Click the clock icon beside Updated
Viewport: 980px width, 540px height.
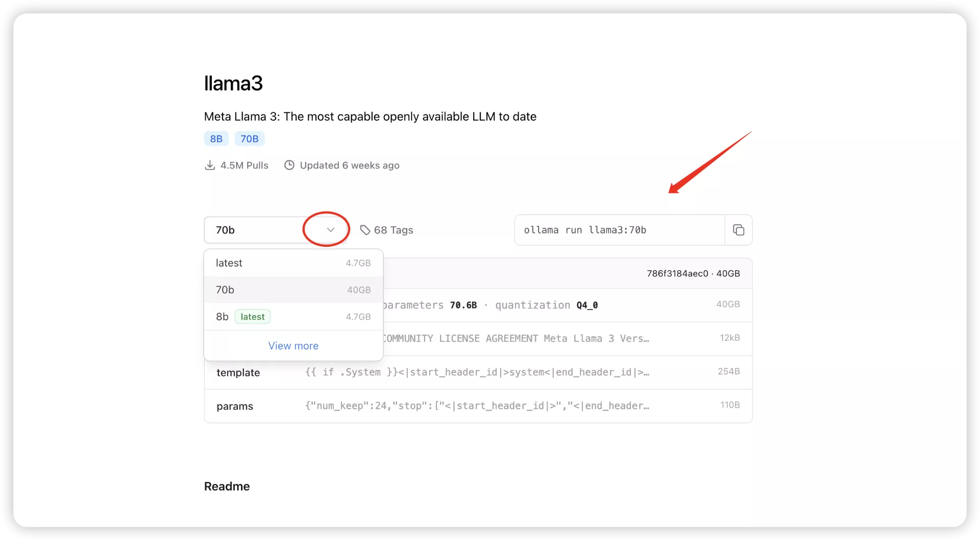(x=289, y=165)
